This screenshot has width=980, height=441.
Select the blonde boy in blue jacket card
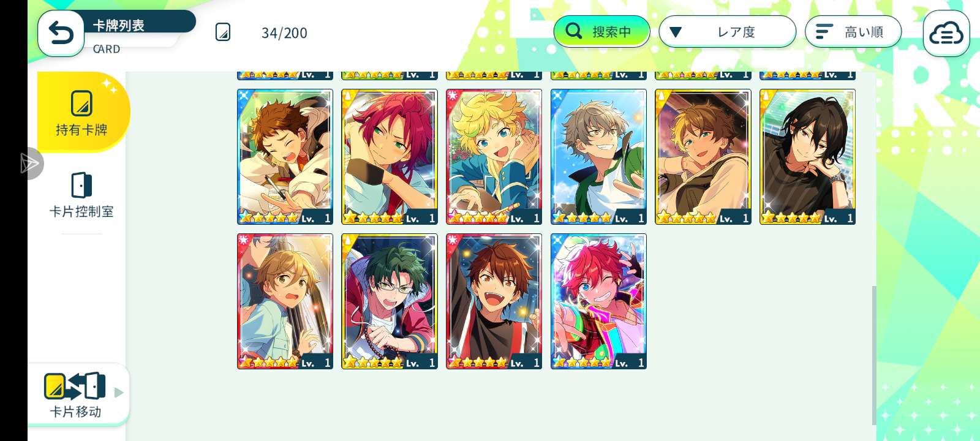click(494, 157)
